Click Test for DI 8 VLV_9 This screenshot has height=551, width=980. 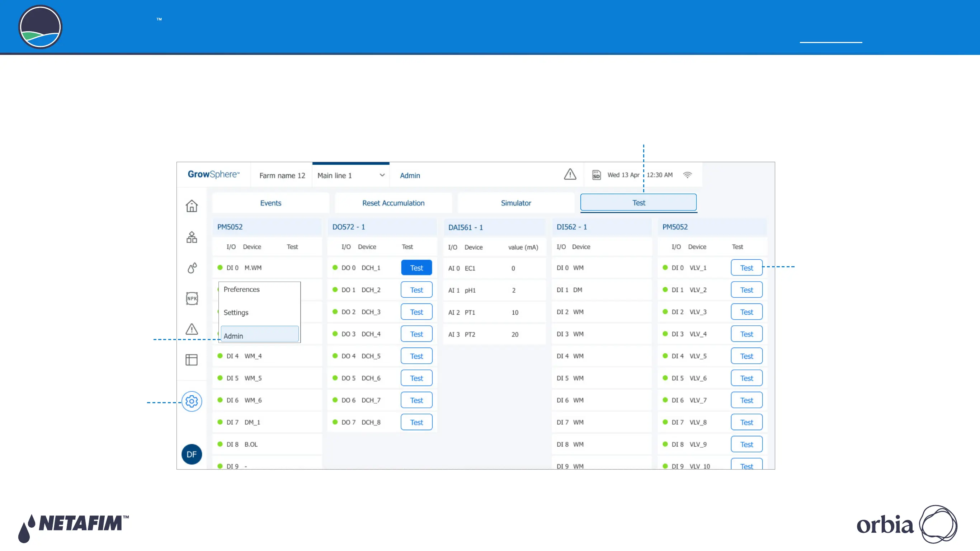coord(747,444)
